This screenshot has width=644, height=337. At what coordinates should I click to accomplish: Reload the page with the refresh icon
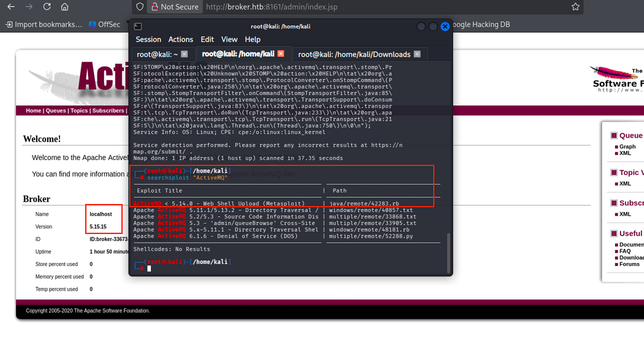pos(47,7)
